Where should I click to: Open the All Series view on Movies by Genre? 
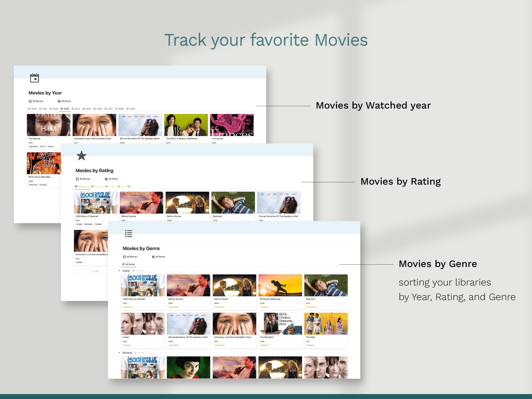point(129,264)
